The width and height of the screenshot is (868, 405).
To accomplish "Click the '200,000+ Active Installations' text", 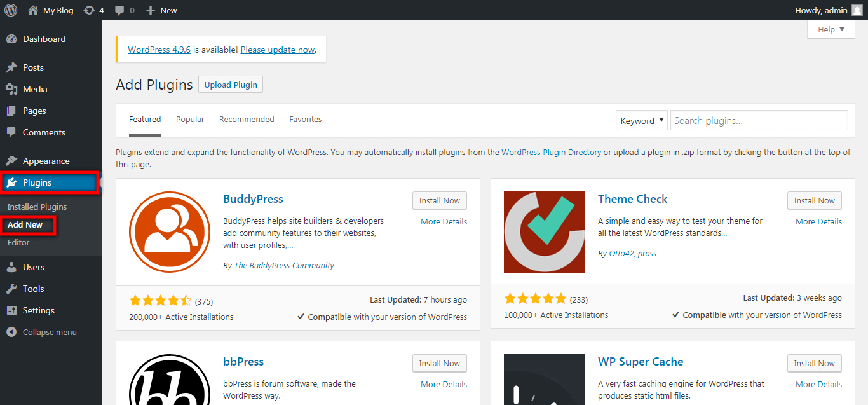I will coord(181,317).
